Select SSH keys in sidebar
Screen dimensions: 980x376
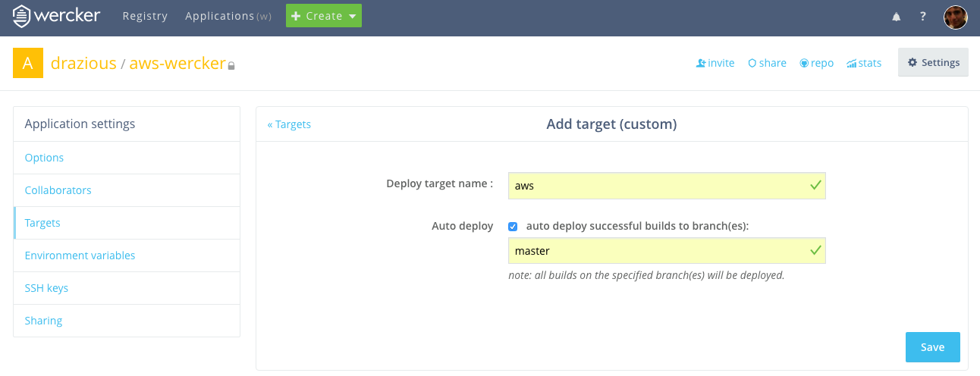127,288
